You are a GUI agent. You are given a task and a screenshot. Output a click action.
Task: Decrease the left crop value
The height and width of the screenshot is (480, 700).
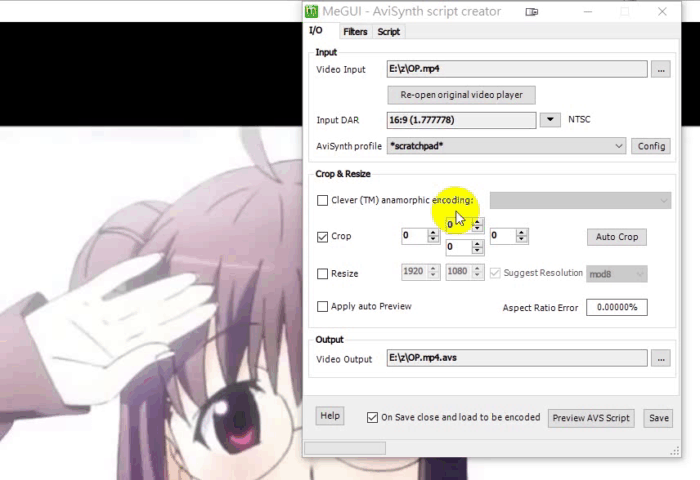pos(433,239)
